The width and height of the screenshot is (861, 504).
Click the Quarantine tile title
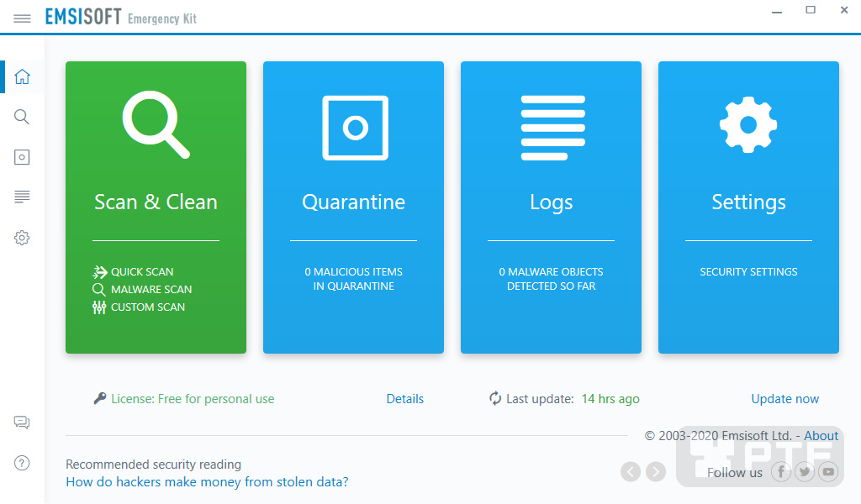(354, 202)
